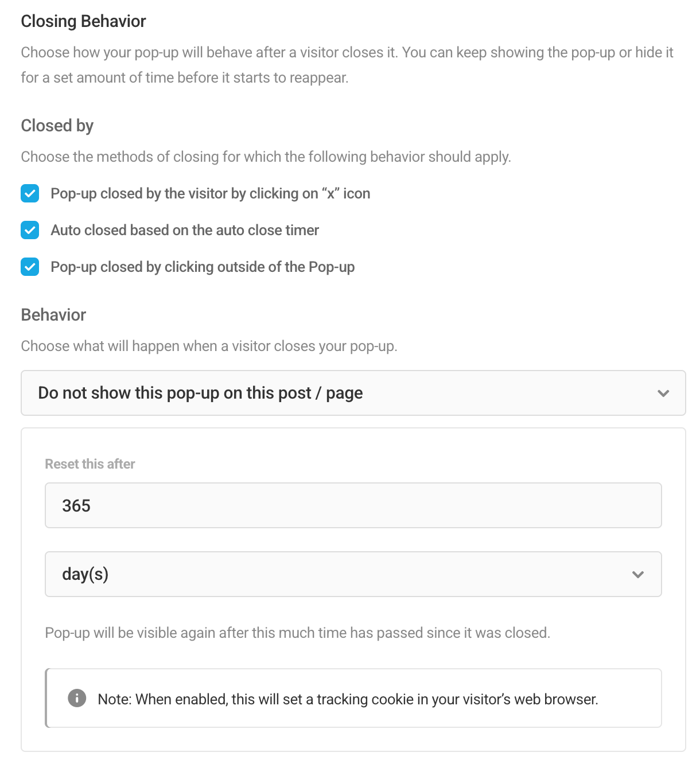
Task: Click the chevron on the Behavior dropdown
Action: pos(663,393)
